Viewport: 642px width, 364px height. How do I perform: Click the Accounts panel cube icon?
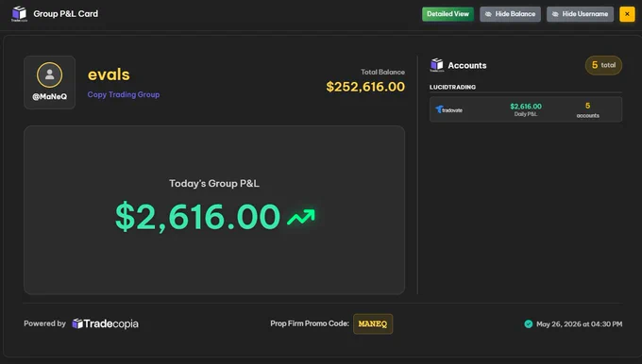pos(437,65)
